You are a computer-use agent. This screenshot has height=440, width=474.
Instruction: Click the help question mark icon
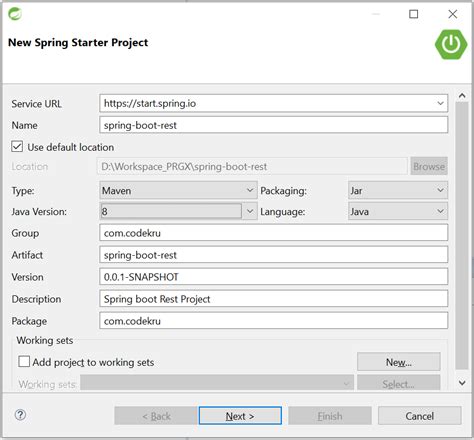point(20,415)
